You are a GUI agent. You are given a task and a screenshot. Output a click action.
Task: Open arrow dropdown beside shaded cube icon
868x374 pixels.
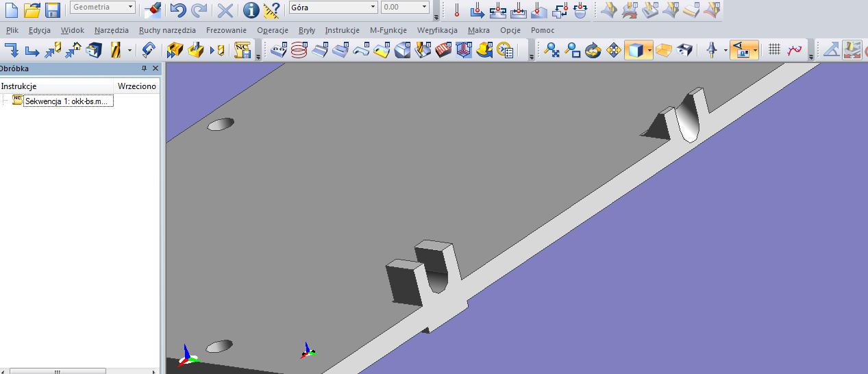[x=649, y=50]
